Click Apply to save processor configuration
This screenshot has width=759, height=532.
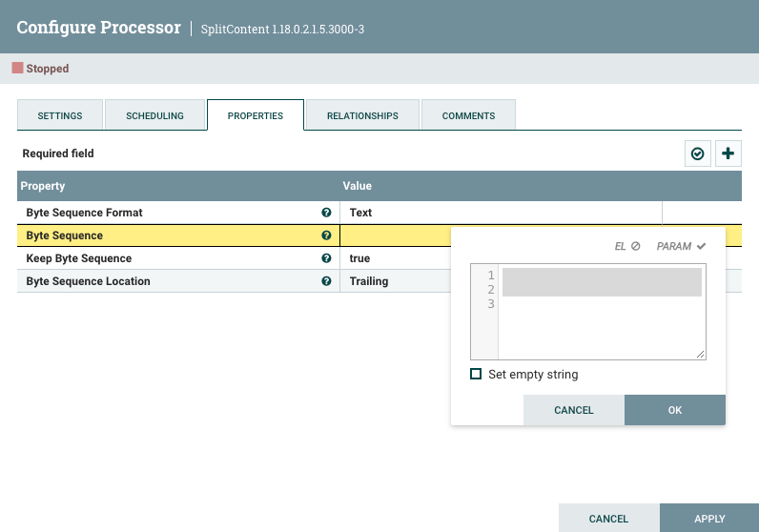(x=709, y=519)
